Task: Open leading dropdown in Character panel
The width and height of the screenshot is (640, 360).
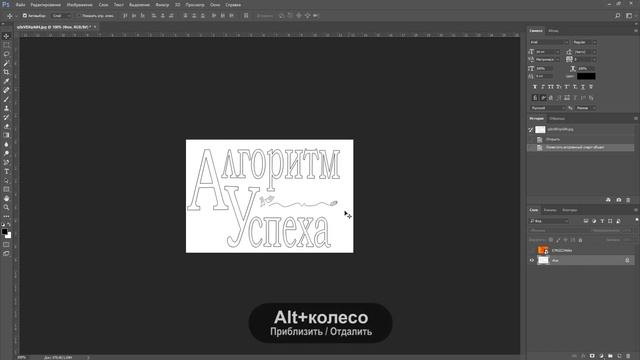Action: coord(585,52)
